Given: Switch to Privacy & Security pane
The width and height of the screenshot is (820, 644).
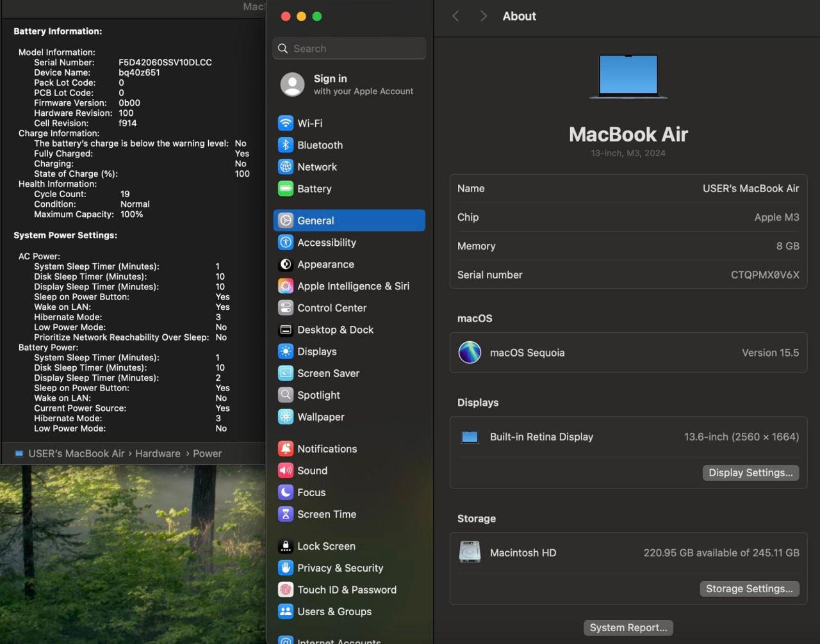Looking at the screenshot, I should [x=340, y=568].
